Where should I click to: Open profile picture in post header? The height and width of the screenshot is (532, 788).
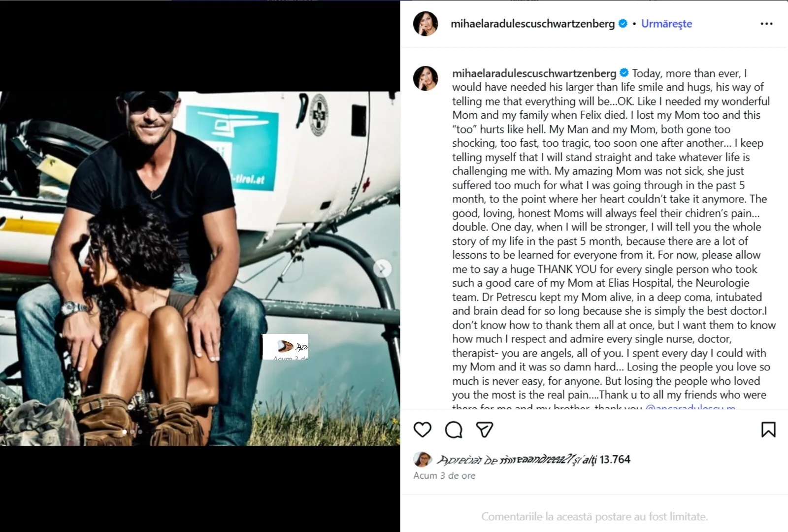pyautogui.click(x=426, y=24)
